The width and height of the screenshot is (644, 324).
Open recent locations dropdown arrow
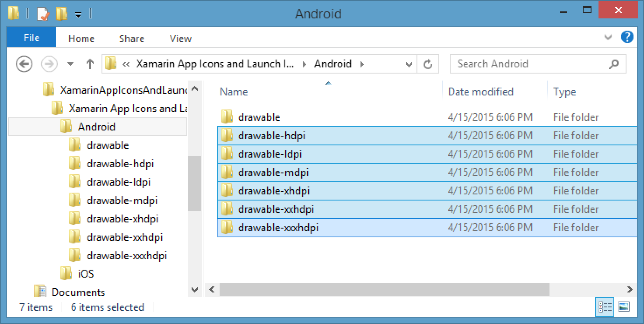point(70,64)
